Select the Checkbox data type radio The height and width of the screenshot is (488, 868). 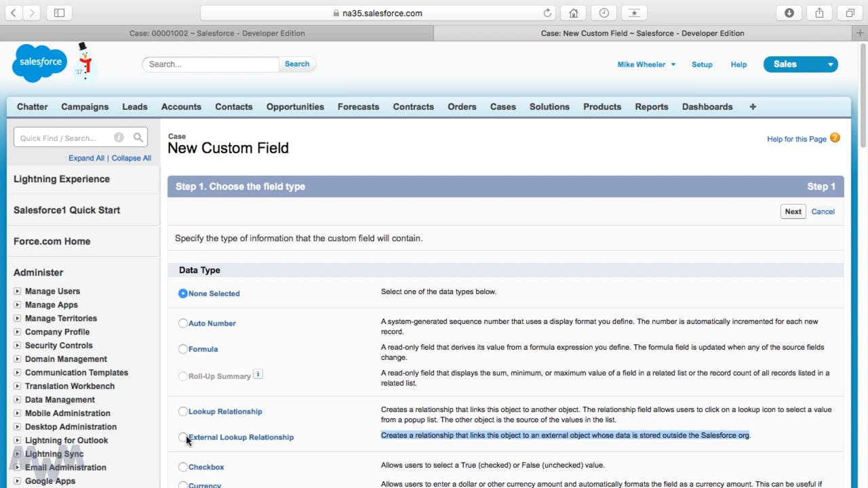182,467
